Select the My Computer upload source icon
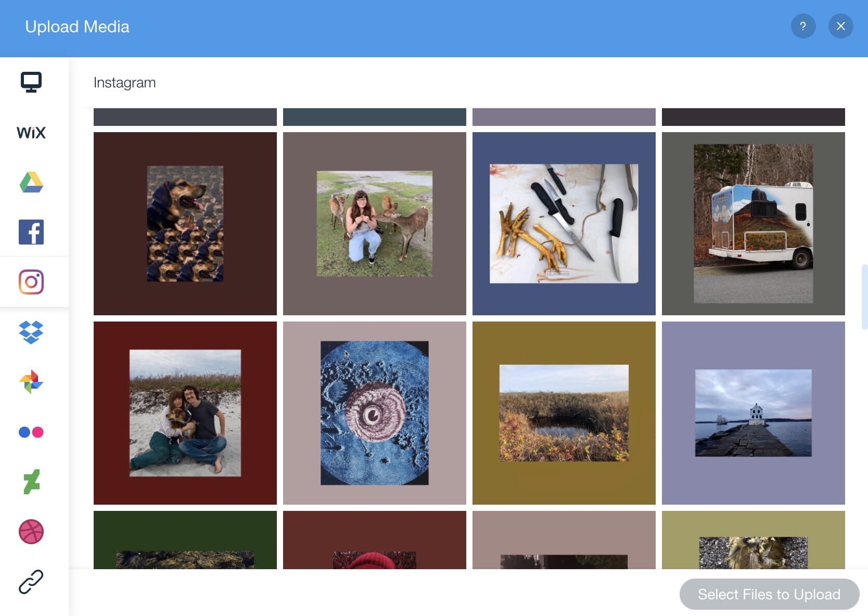The image size is (868, 616). pos(31,82)
